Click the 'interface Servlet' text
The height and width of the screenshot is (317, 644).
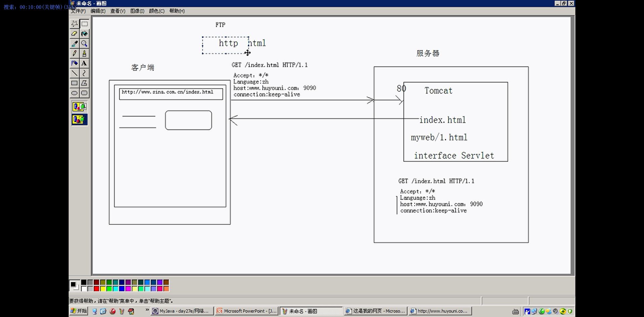pos(454,156)
